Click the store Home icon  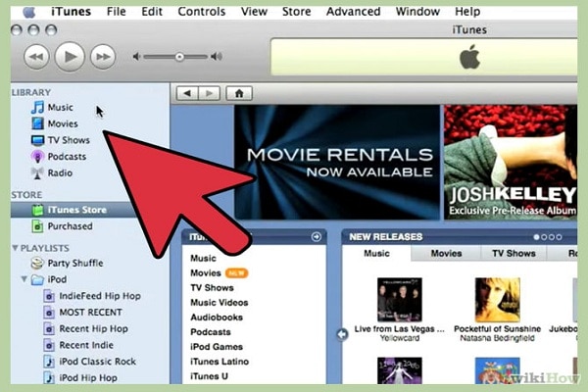[239, 93]
